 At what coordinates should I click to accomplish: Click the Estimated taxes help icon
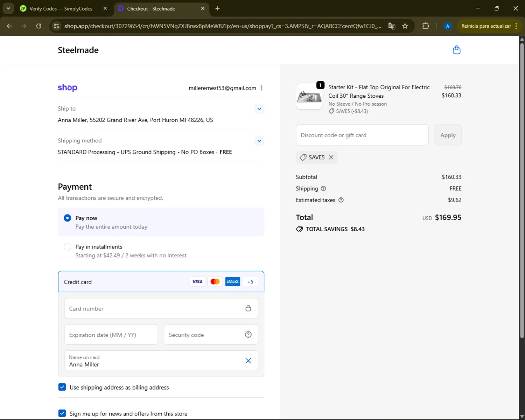pos(341,200)
